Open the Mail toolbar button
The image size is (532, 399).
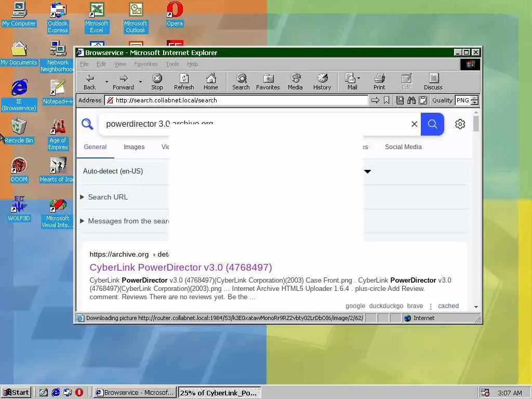[352, 82]
